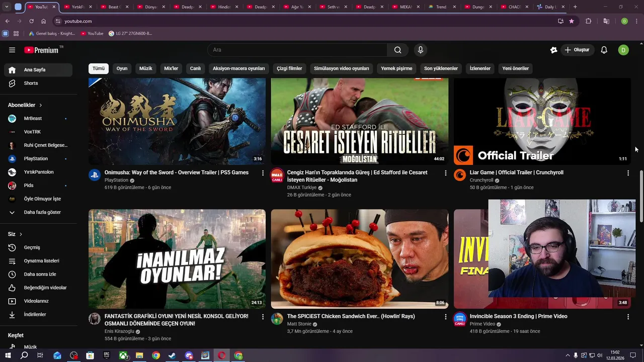Open more options for Liar Game trailer

tap(628, 173)
